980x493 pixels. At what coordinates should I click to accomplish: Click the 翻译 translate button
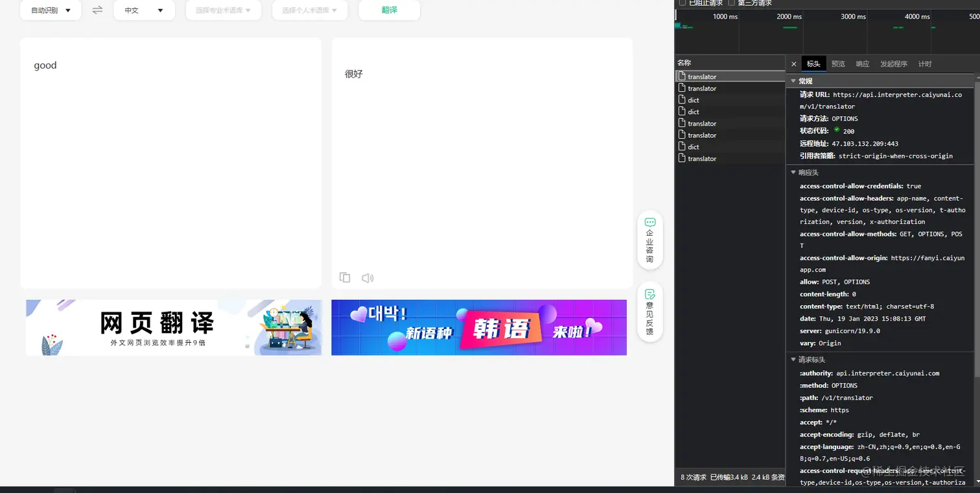pos(389,10)
